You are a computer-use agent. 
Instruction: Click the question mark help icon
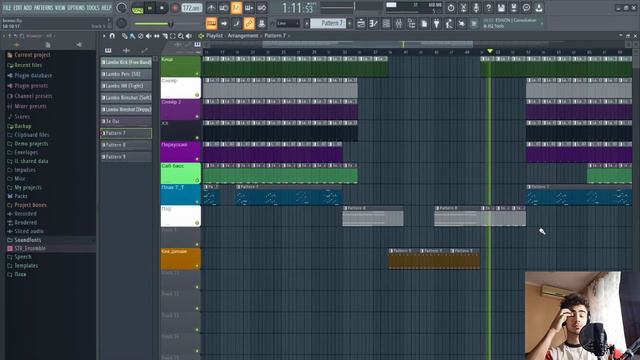point(489,8)
